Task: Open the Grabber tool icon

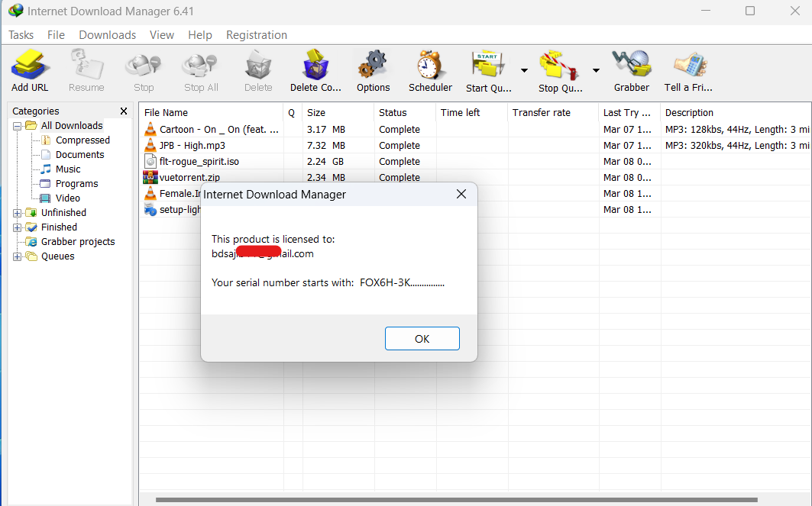Action: coord(631,64)
